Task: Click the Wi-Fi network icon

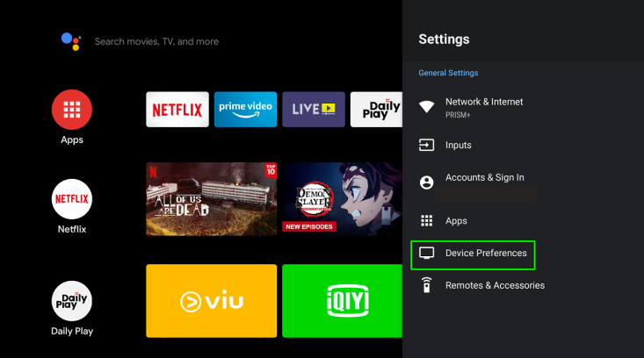Action: (426, 107)
